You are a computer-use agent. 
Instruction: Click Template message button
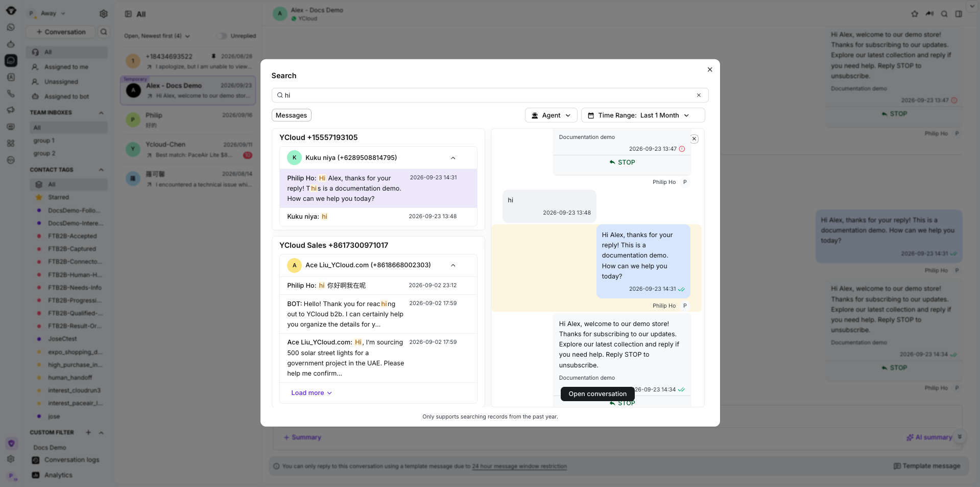(x=927, y=466)
